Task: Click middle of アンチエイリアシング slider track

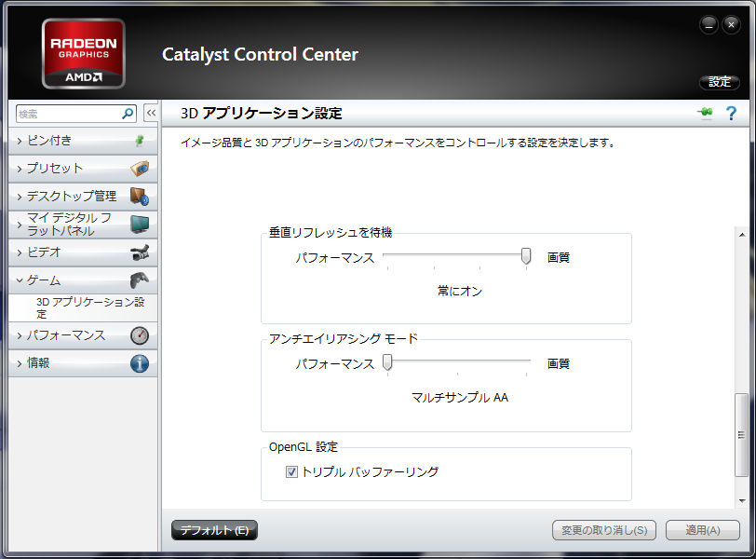Action: (x=457, y=361)
